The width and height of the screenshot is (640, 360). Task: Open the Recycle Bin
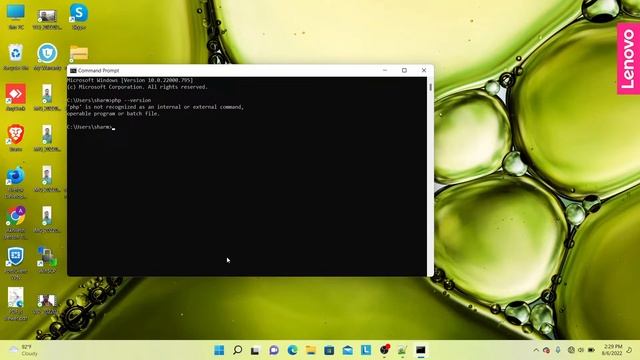coord(16,57)
